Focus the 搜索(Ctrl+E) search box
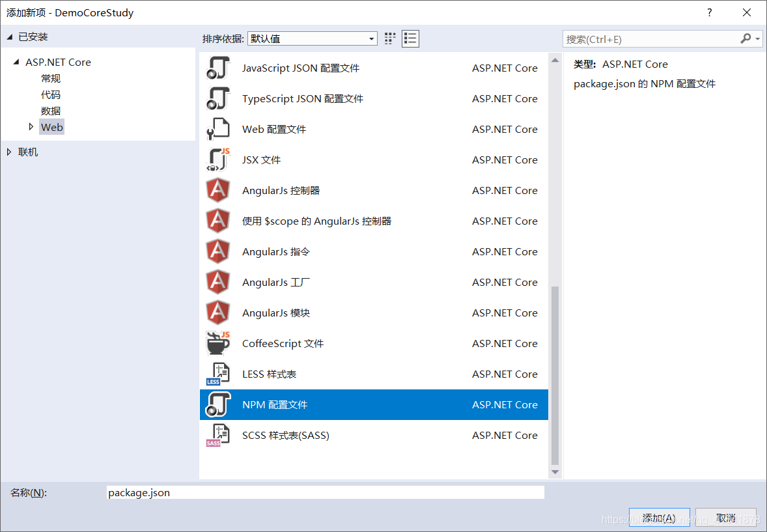The width and height of the screenshot is (767, 532). (x=651, y=39)
